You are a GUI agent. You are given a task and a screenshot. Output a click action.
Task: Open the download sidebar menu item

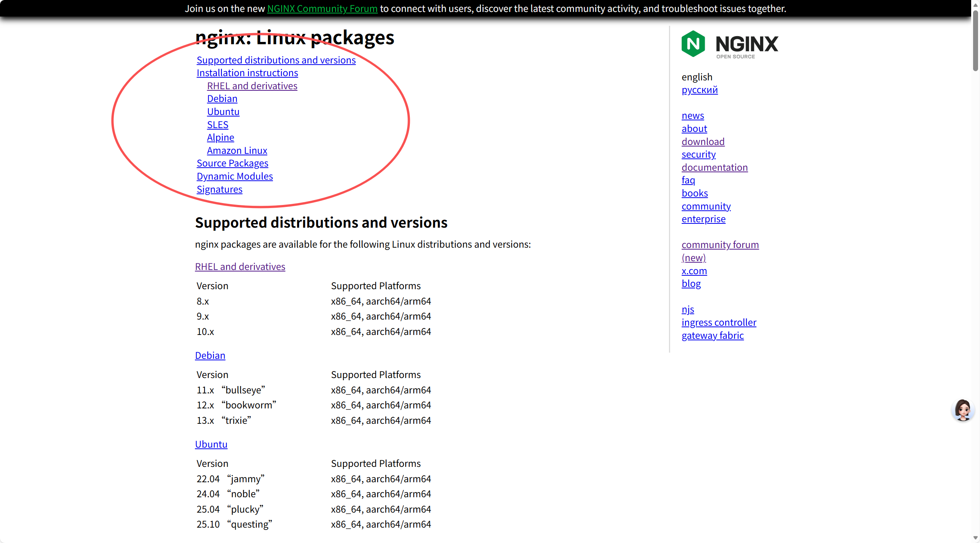pyautogui.click(x=703, y=142)
